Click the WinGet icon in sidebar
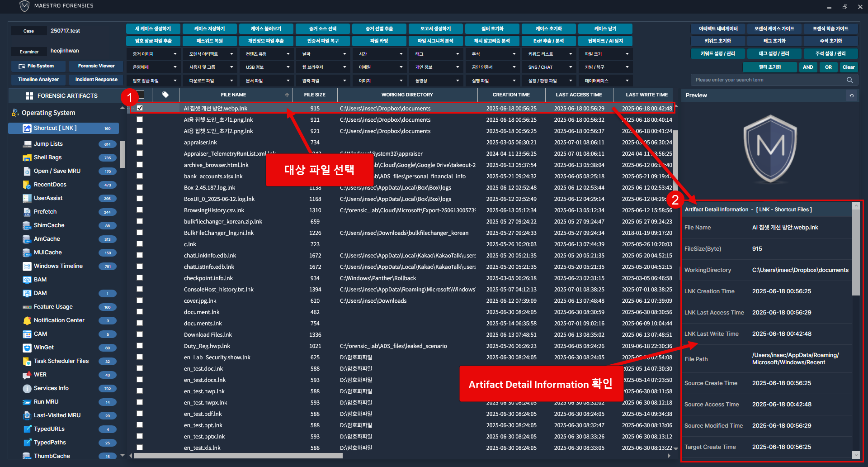The image size is (868, 467). (27, 348)
